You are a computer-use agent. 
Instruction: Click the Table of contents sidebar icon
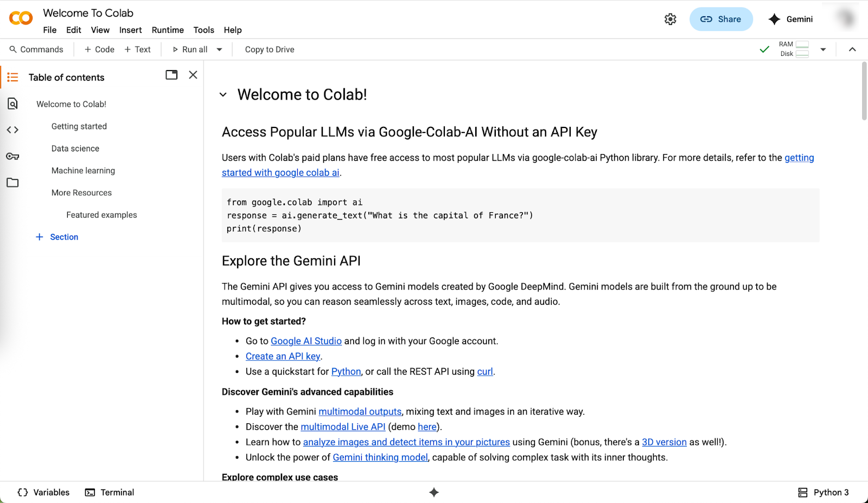click(12, 77)
